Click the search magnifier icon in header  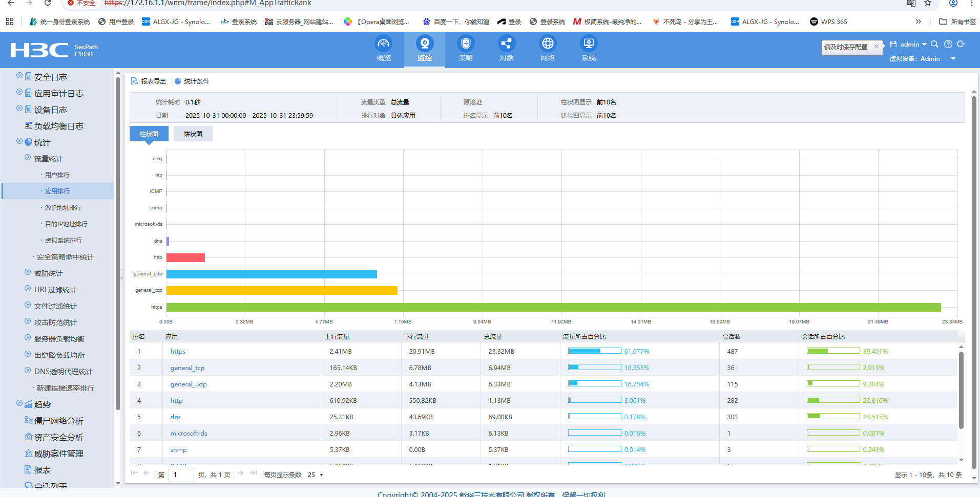(934, 44)
